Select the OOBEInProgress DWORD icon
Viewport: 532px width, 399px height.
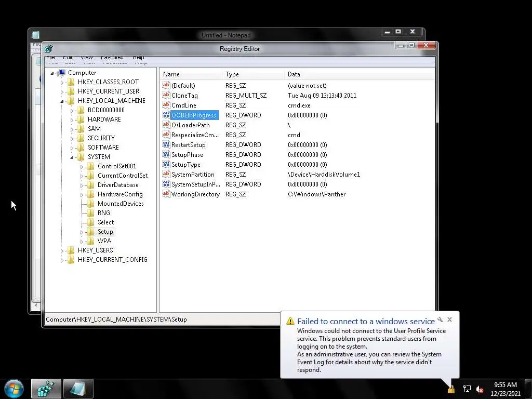pos(166,115)
